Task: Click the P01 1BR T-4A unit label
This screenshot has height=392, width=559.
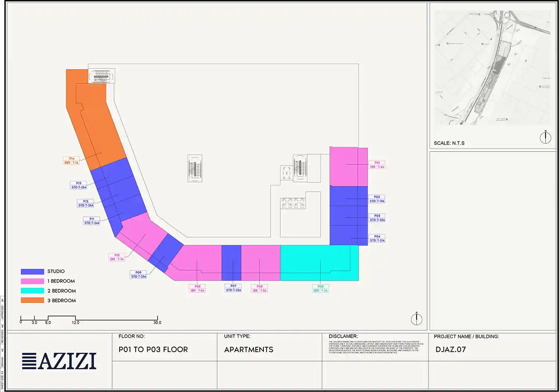Action: point(377,165)
